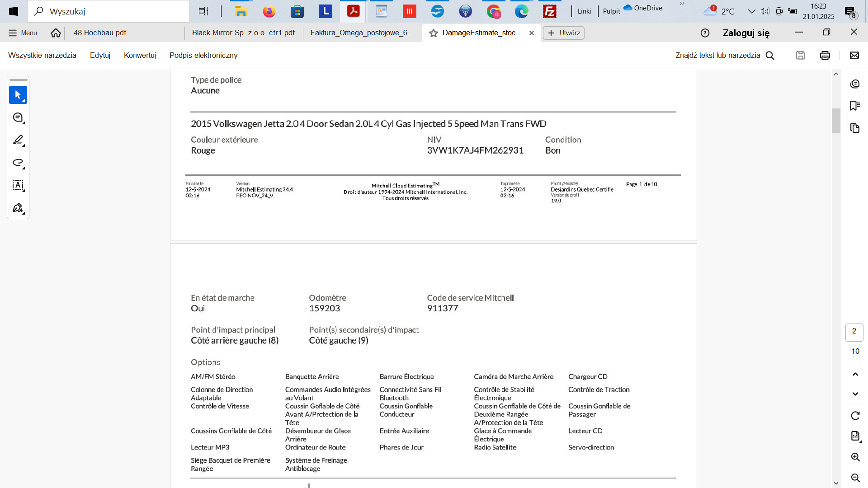This screenshot has height=488, width=868.
Task: Click Zaloguj się sign-in button
Action: coord(746,33)
